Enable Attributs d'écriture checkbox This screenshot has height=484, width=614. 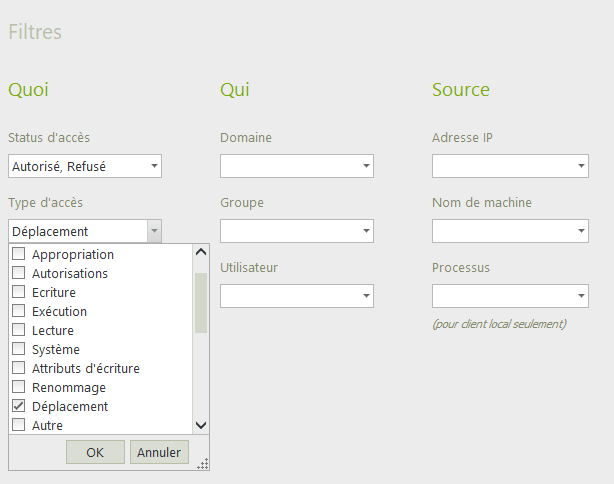pyautogui.click(x=18, y=368)
